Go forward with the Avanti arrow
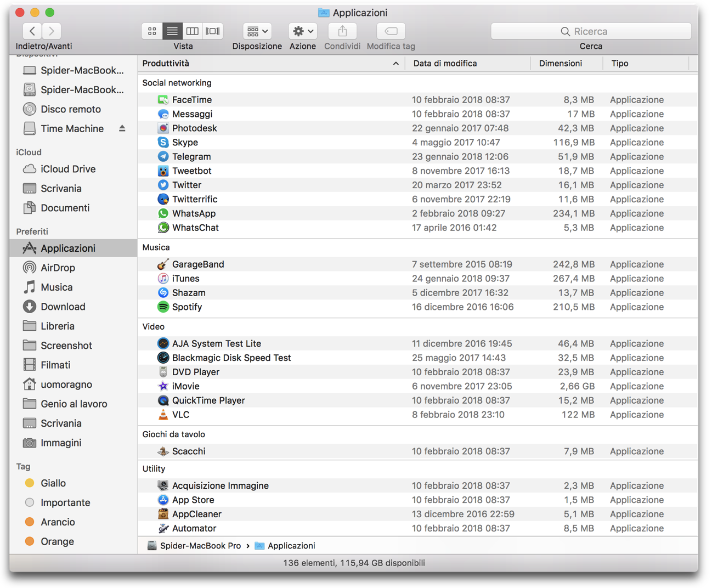 click(52, 31)
